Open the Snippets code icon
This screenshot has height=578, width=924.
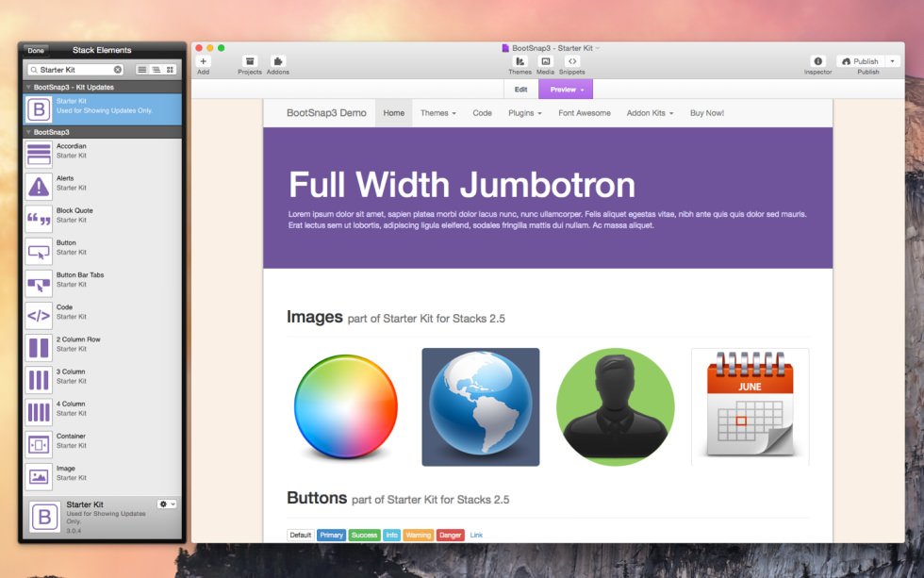tap(572, 61)
